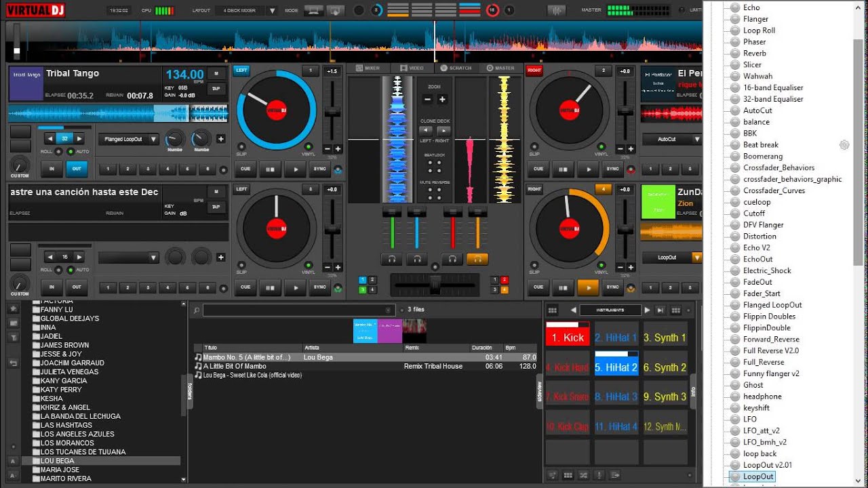Adjust the crossfader slider

coord(436,285)
